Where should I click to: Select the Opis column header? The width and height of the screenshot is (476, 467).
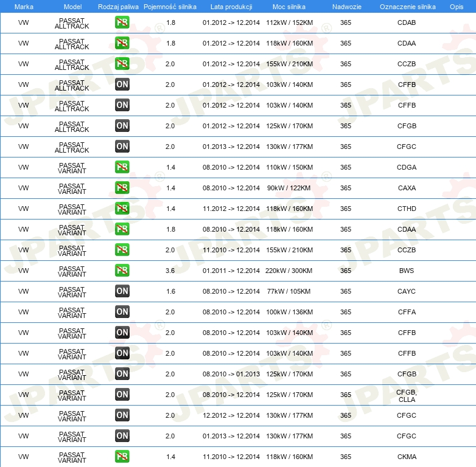(x=457, y=7)
